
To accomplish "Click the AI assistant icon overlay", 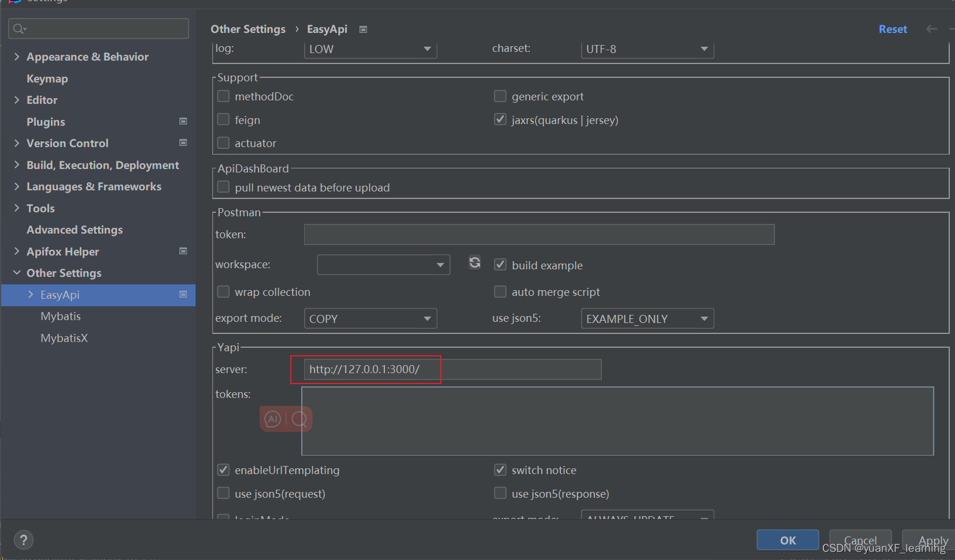I will [x=273, y=419].
